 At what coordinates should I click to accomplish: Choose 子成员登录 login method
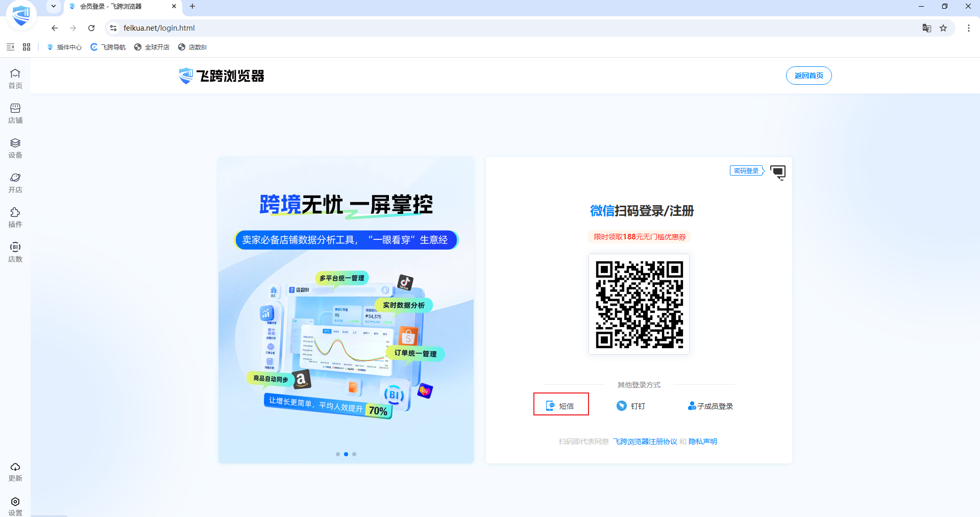click(710, 406)
